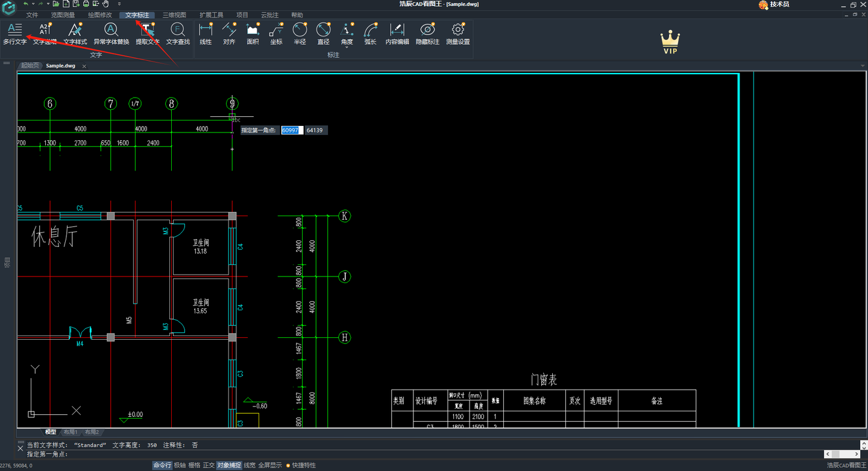Open the 帮助 menu

(297, 15)
